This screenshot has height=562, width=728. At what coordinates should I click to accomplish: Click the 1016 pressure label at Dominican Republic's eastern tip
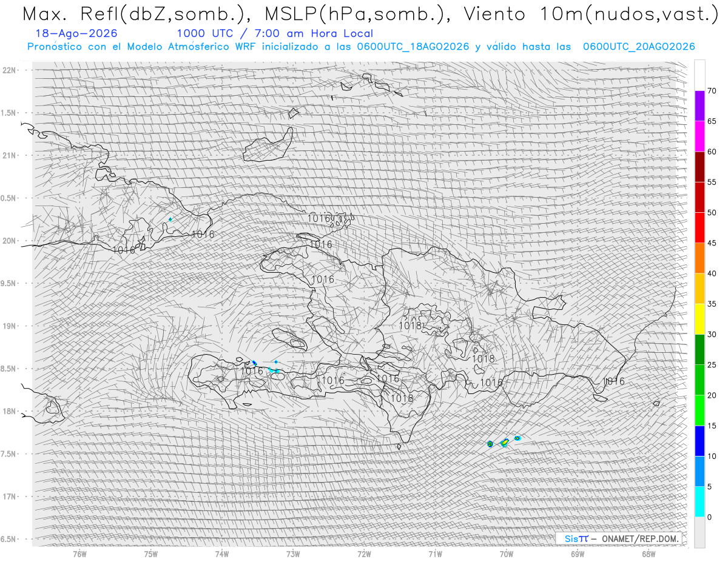tap(615, 381)
